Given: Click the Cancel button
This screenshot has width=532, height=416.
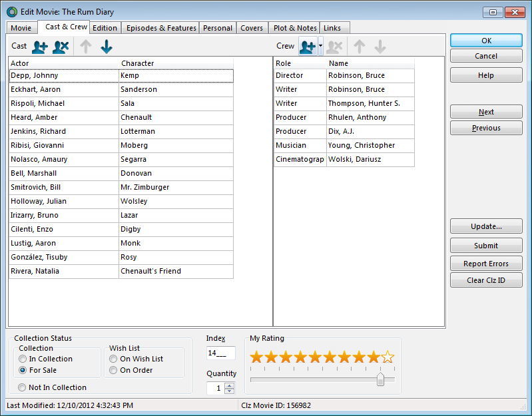Looking at the screenshot, I should [x=486, y=56].
